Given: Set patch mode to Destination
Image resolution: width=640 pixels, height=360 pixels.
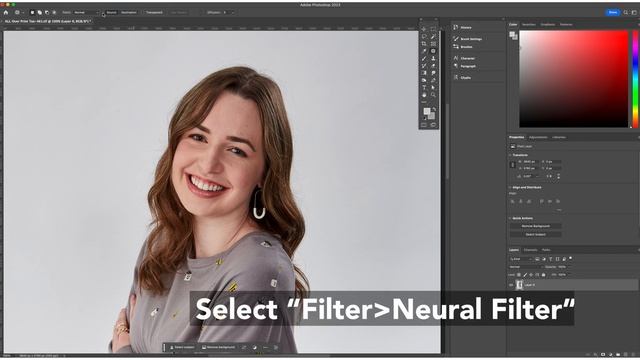Looking at the screenshot, I should [x=129, y=13].
